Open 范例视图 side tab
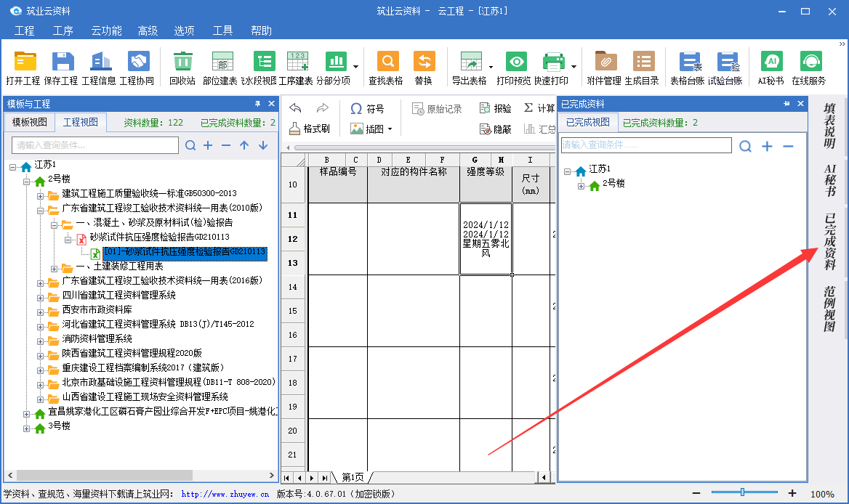Image resolution: width=849 pixels, height=504 pixels. pos(829,309)
